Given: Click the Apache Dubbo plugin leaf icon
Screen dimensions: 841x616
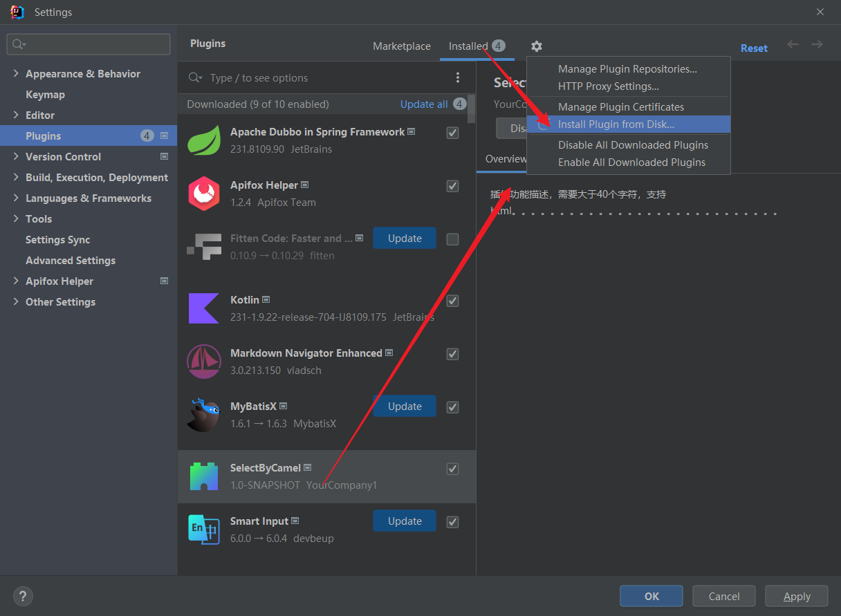Looking at the screenshot, I should click(204, 140).
